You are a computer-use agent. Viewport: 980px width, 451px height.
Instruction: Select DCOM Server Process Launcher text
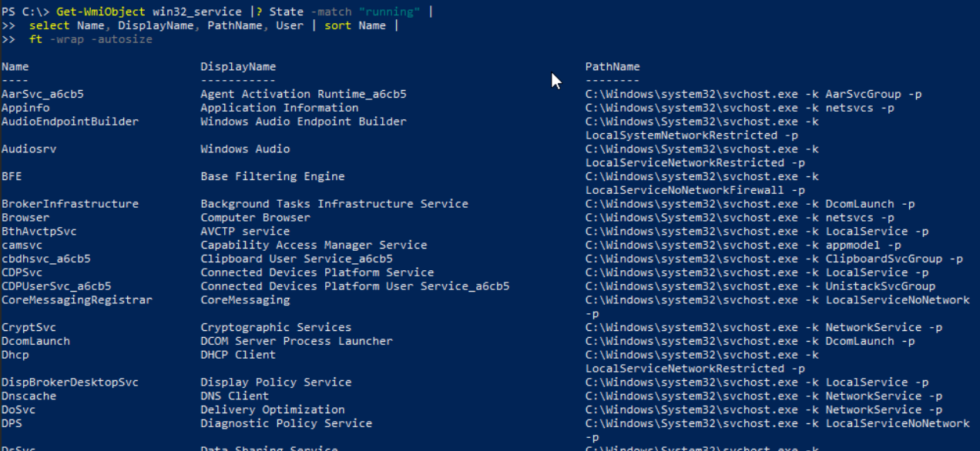[x=297, y=341]
